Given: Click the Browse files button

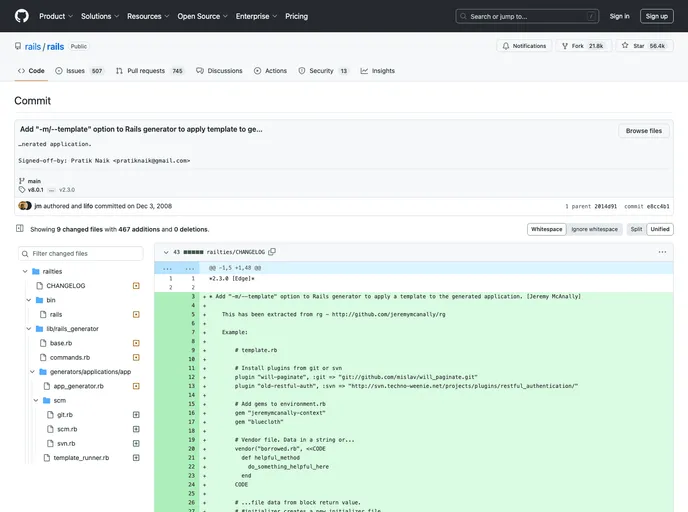Looking at the screenshot, I should pos(644,131).
